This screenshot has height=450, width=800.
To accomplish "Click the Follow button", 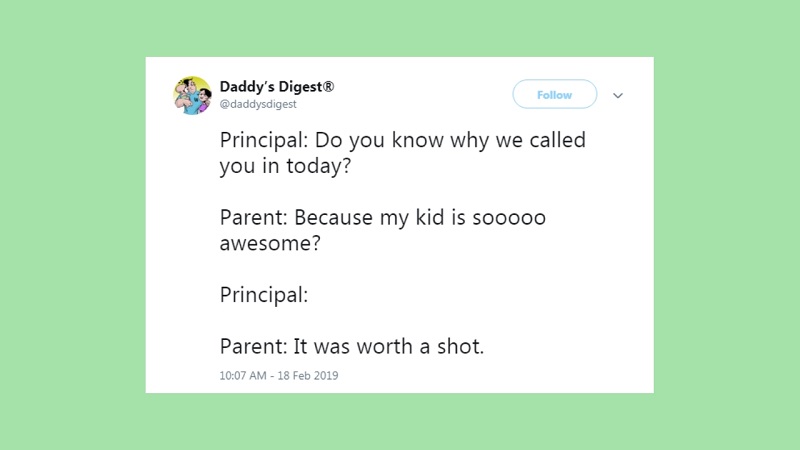I will (555, 94).
